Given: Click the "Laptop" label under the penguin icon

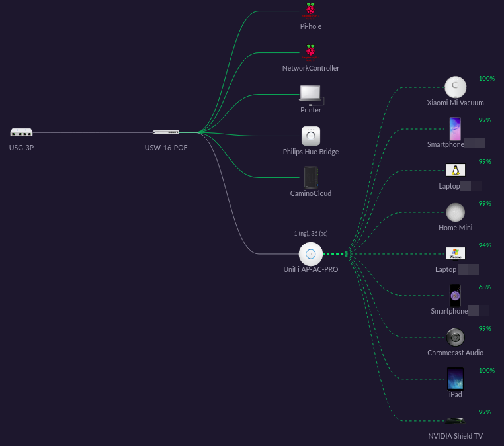Looking at the screenshot, I should point(449,186).
